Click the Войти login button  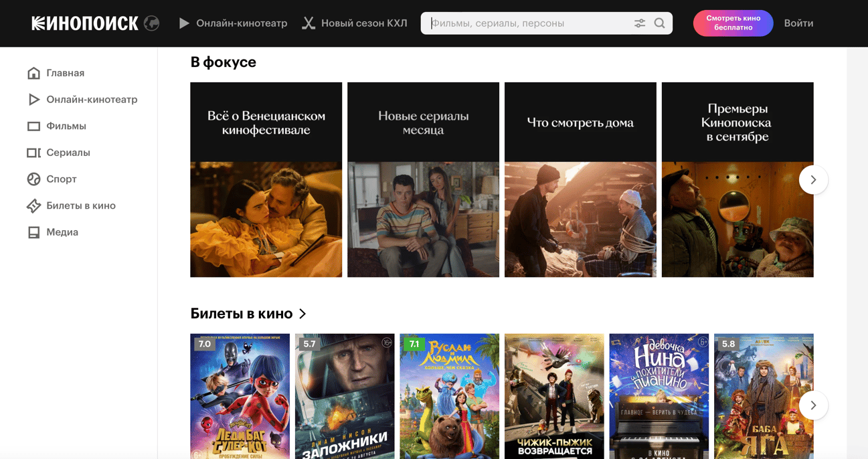pos(798,23)
